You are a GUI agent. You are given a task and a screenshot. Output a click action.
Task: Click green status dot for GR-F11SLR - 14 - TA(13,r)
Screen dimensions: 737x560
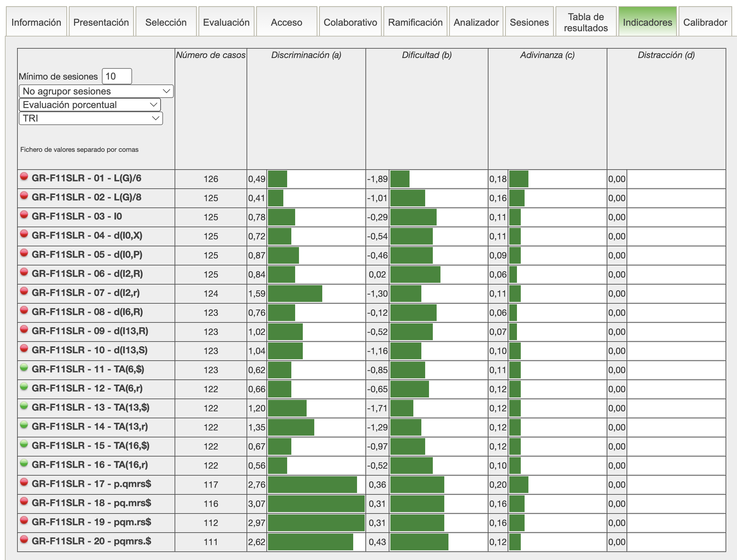[24, 425]
